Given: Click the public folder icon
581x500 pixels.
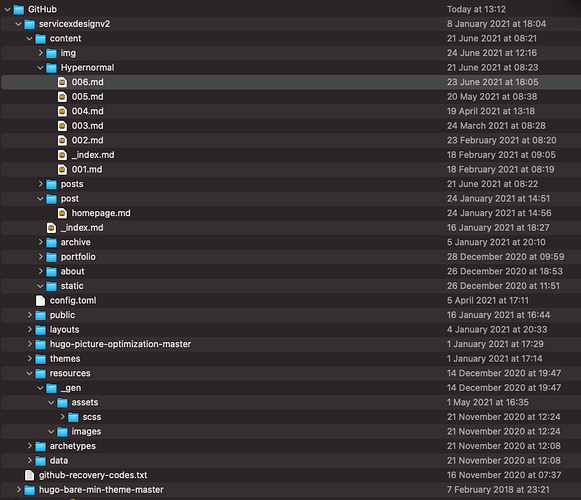Looking at the screenshot, I should (40, 315).
